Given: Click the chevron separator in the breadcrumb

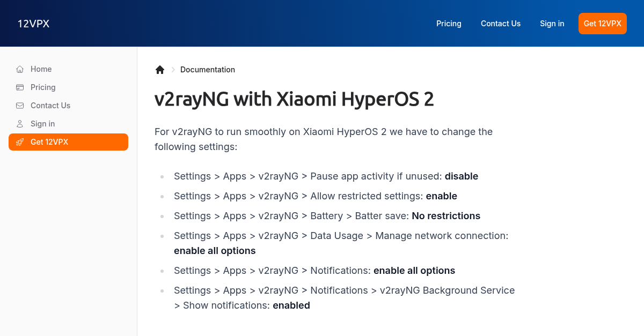Looking at the screenshot, I should 173,70.
